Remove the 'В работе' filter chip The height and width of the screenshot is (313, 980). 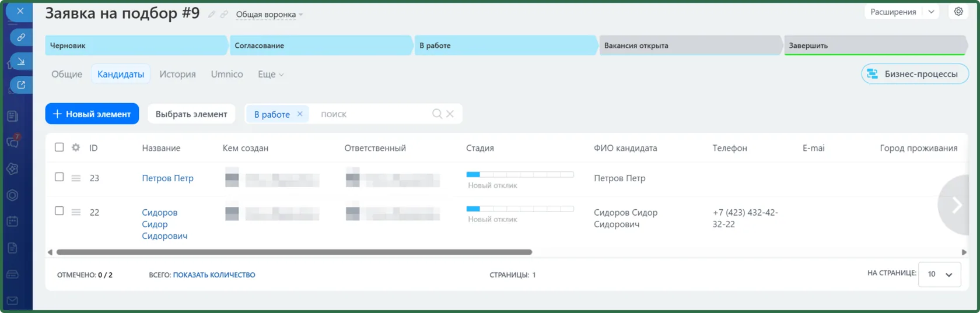[300, 114]
